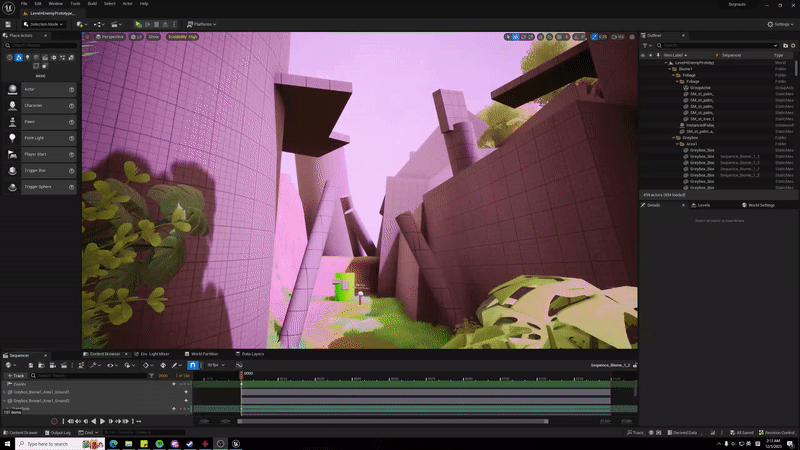Click the Scalability: High button
Image resolution: width=800 pixels, height=450 pixels.
(x=182, y=37)
